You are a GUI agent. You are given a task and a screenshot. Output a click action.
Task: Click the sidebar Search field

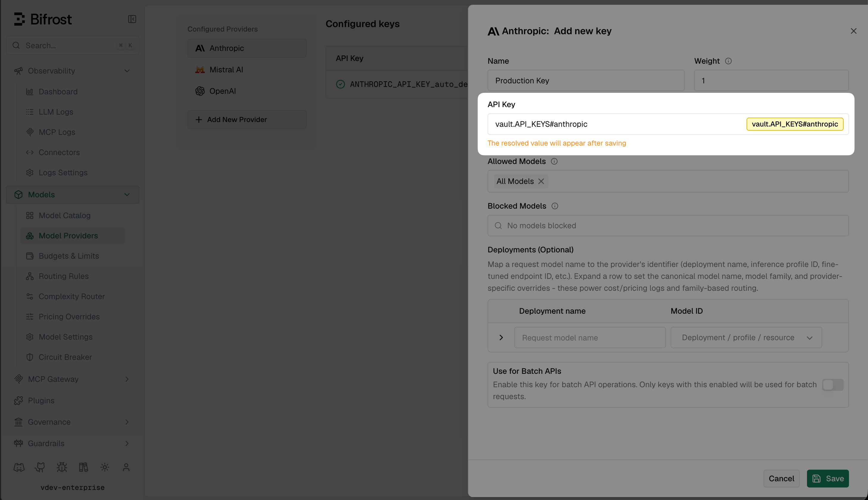72,45
